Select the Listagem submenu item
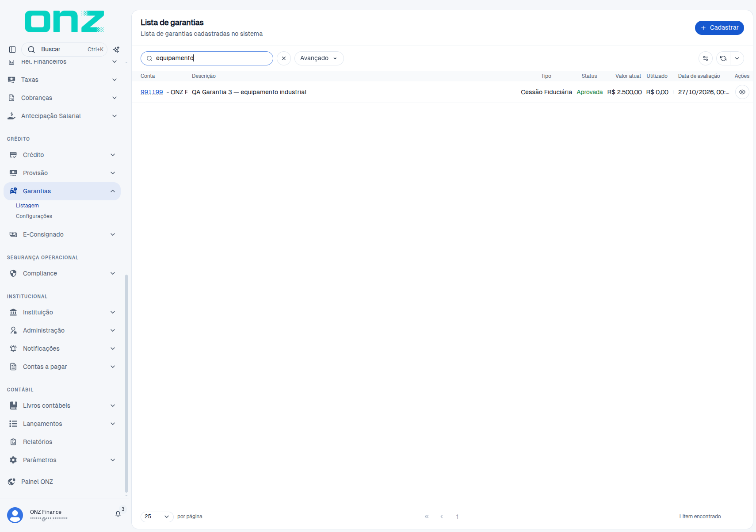Image resolution: width=756 pixels, height=532 pixels. click(x=27, y=206)
